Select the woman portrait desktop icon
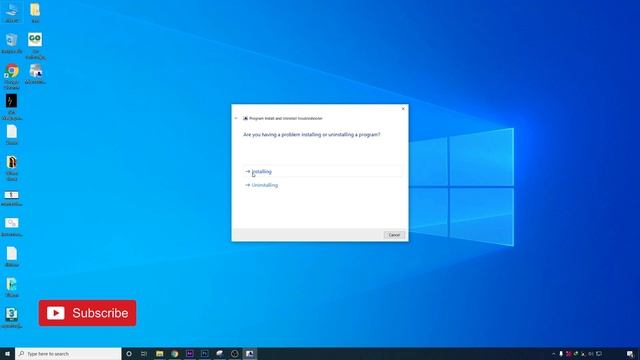This screenshot has height=360, width=640. click(x=11, y=168)
